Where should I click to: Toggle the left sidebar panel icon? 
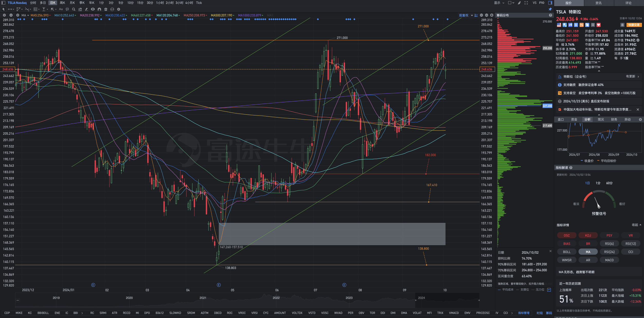coord(3,3)
